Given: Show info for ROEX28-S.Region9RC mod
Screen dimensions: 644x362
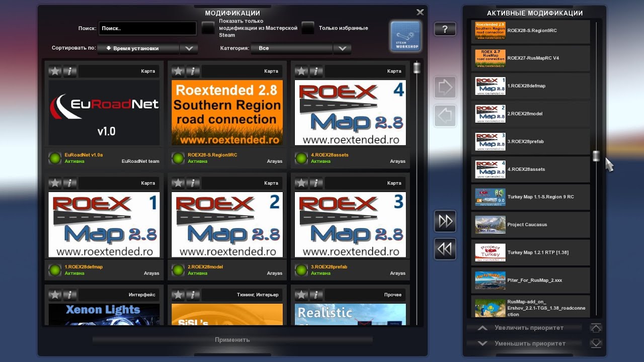Looking at the screenshot, I should (x=193, y=71).
